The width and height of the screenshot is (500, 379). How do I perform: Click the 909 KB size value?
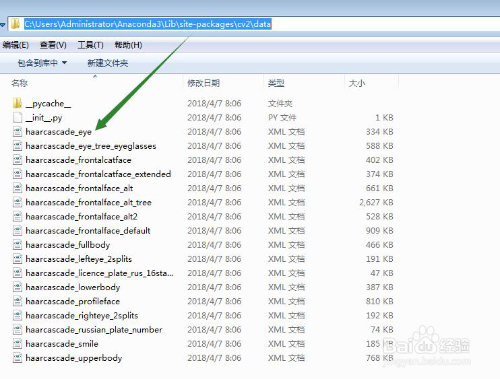[380, 231]
